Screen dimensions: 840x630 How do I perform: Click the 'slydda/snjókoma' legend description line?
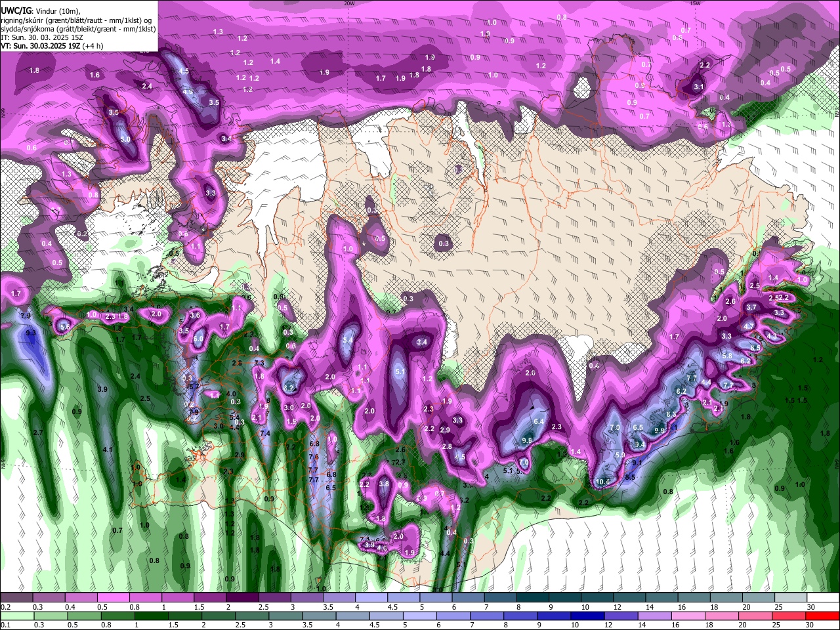click(x=78, y=29)
